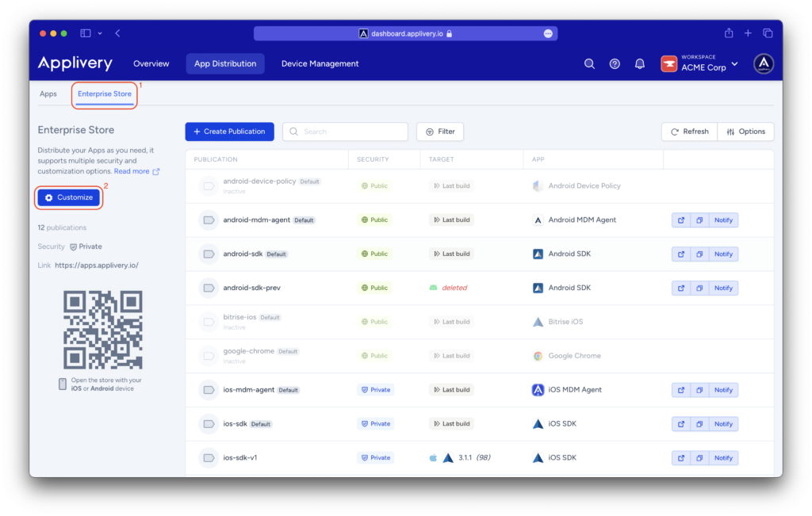Open the help question mark icon

pyautogui.click(x=615, y=63)
